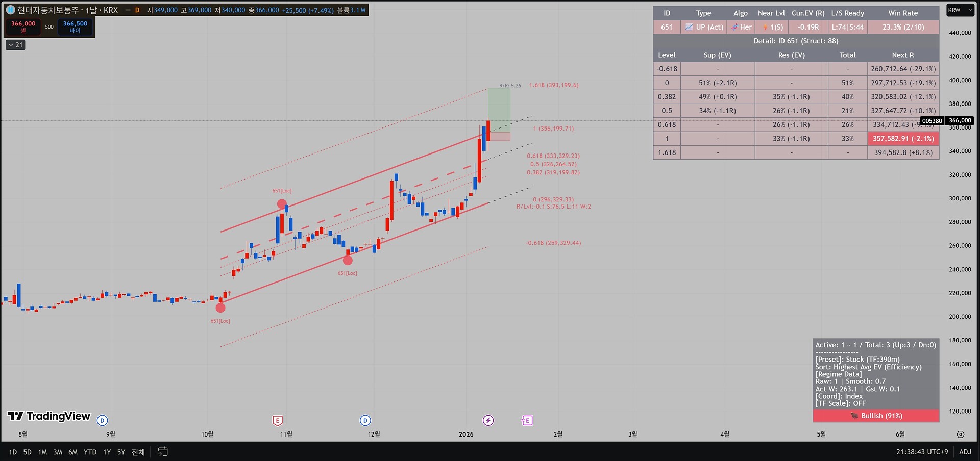Screen dimensions: 980x461
Task: Click the 005380 current price label
Action: (x=932, y=121)
